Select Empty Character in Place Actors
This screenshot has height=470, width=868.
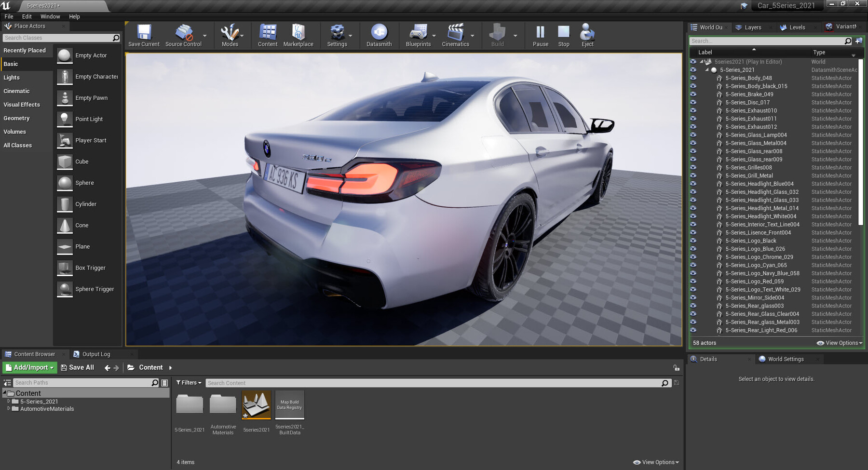pyautogui.click(x=87, y=77)
